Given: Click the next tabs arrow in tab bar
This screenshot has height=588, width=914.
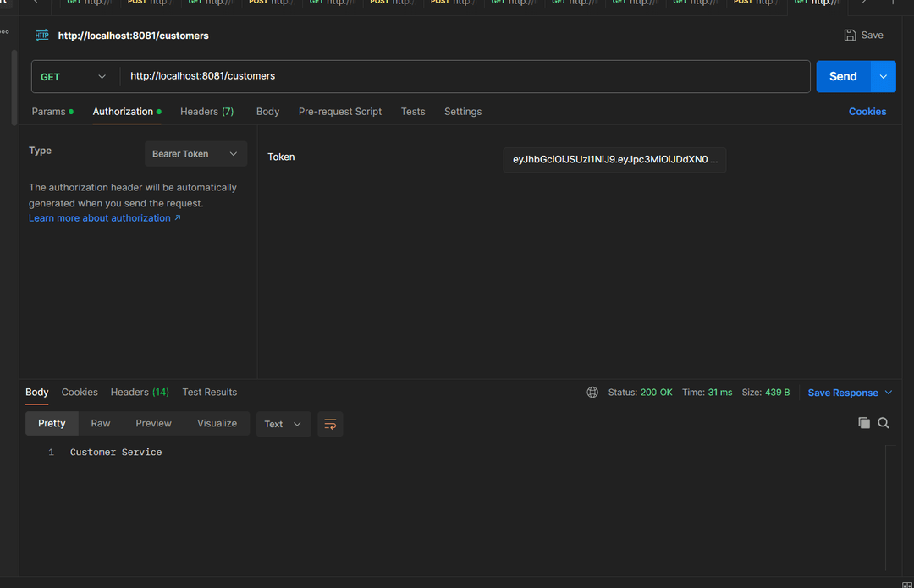Looking at the screenshot, I should pos(863,3).
